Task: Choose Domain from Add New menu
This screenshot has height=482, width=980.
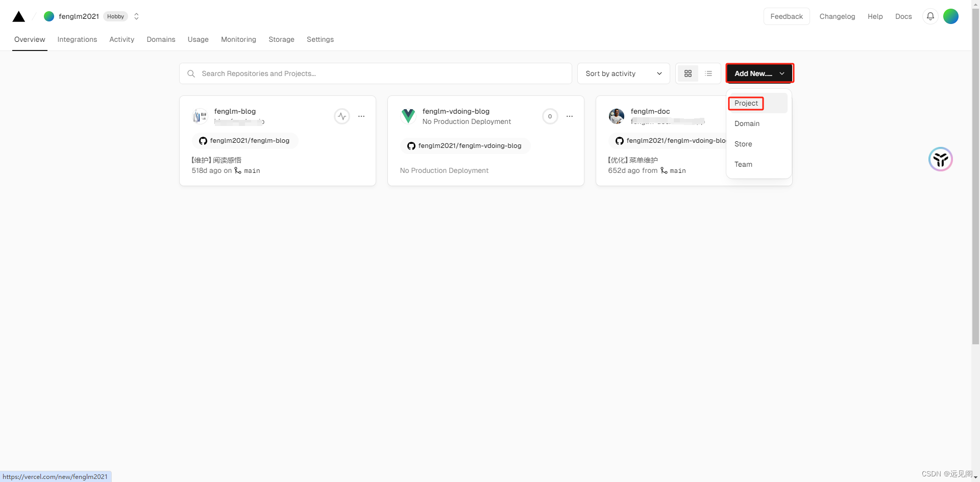Action: 758,123
